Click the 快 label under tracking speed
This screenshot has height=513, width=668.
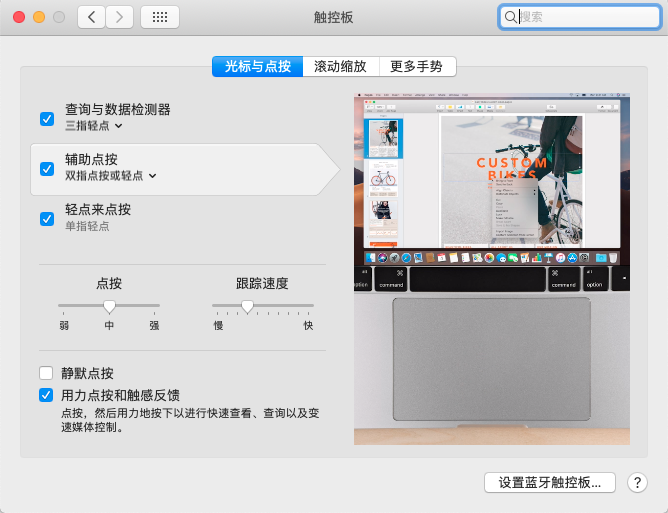pos(308,326)
